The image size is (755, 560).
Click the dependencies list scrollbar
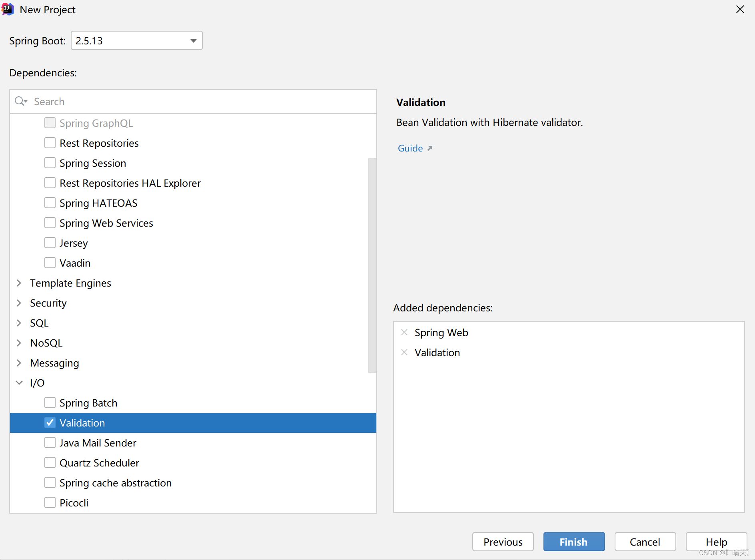pos(372,265)
